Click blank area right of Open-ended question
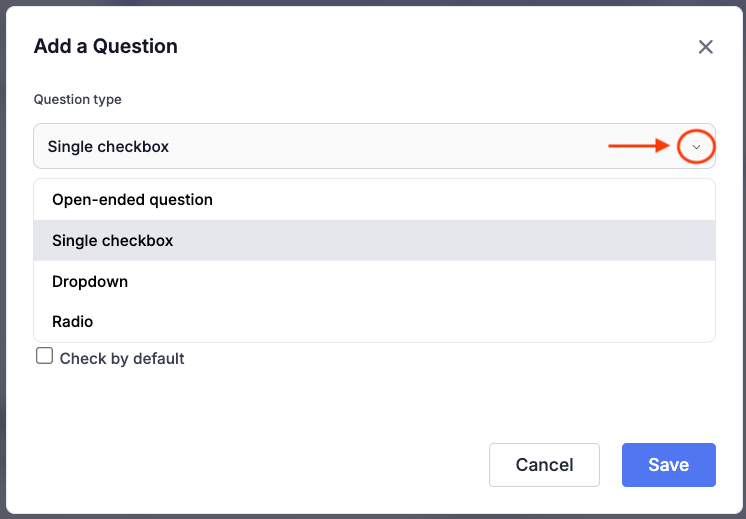 [x=464, y=199]
